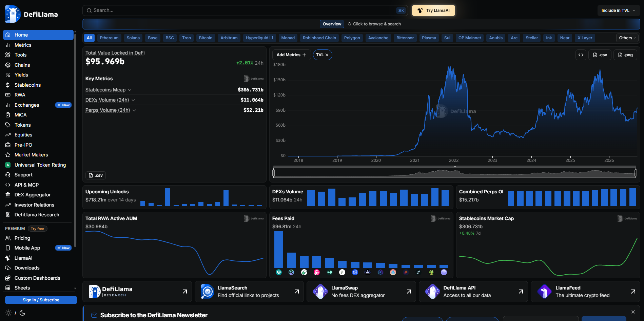The width and height of the screenshot is (644, 321).
Task: Go to Home in sidebar
Action: 38,35
